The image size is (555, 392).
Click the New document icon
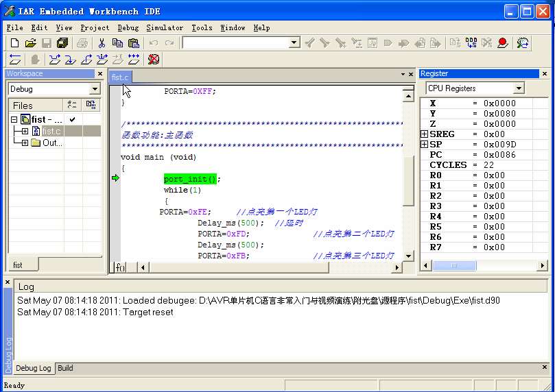click(14, 43)
